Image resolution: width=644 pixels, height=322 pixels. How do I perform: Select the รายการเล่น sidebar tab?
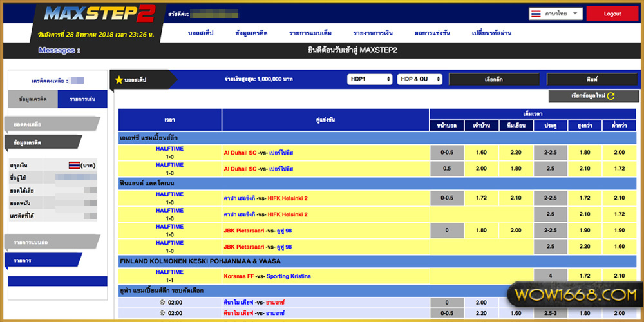(x=82, y=99)
